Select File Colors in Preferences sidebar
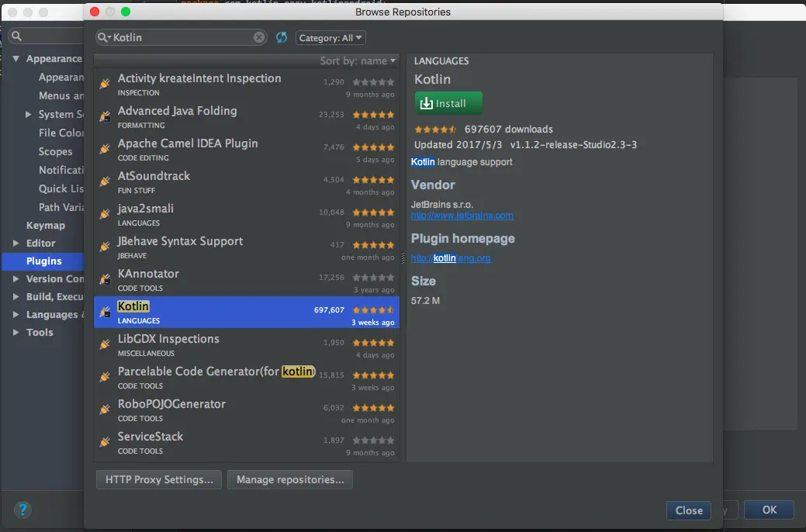The width and height of the screenshot is (806, 532). (x=61, y=133)
